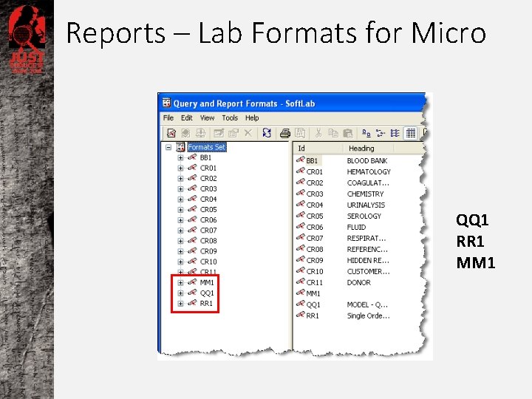Click the BLOOD BANK heading cell

pyautogui.click(x=367, y=161)
